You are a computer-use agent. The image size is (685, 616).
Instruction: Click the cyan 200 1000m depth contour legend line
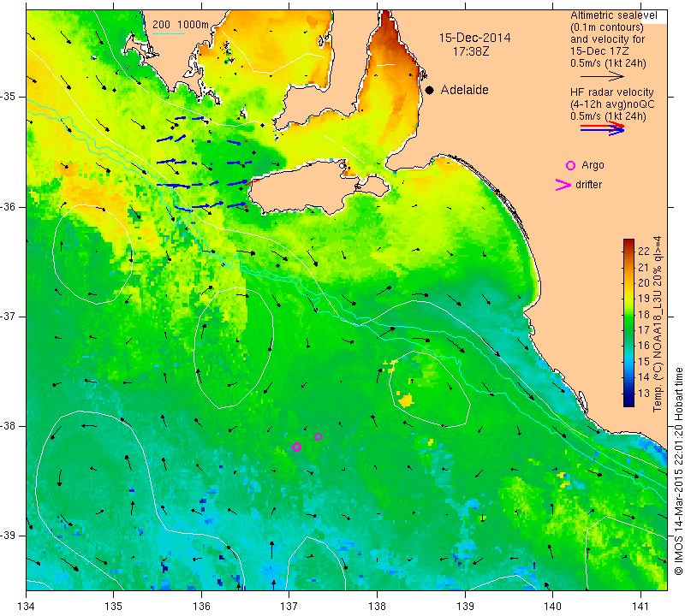tap(169, 33)
